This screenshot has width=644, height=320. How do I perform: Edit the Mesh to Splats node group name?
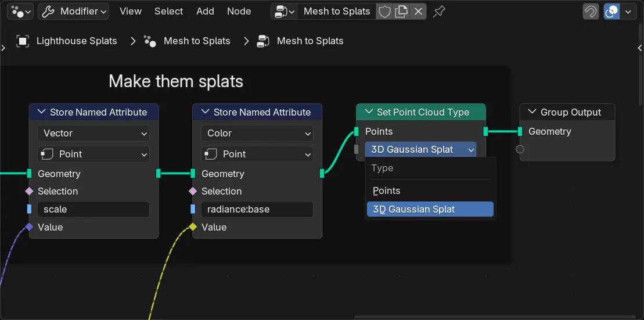click(x=336, y=12)
